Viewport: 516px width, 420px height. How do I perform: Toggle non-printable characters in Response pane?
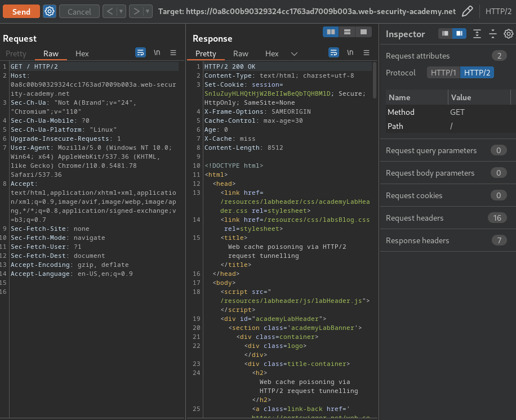click(x=350, y=52)
